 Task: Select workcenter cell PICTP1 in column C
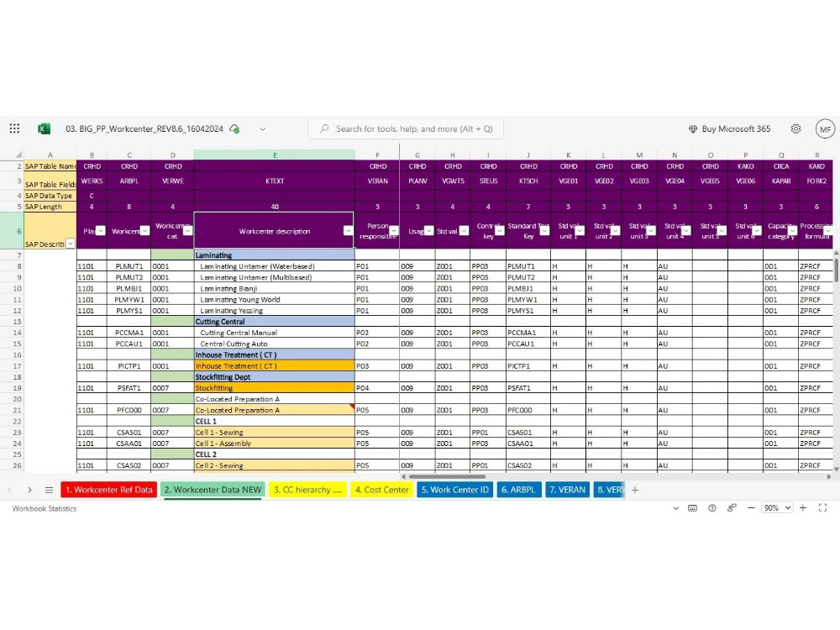coord(129,366)
